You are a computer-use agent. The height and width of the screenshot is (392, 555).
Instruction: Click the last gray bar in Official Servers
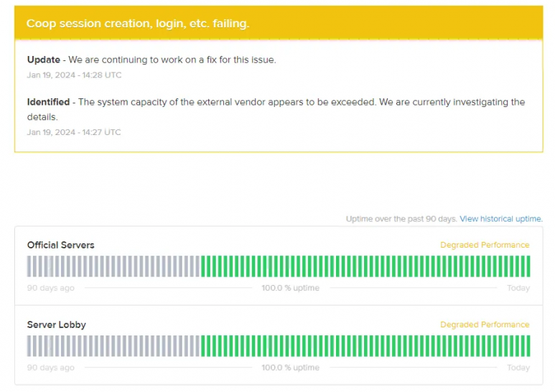click(197, 266)
